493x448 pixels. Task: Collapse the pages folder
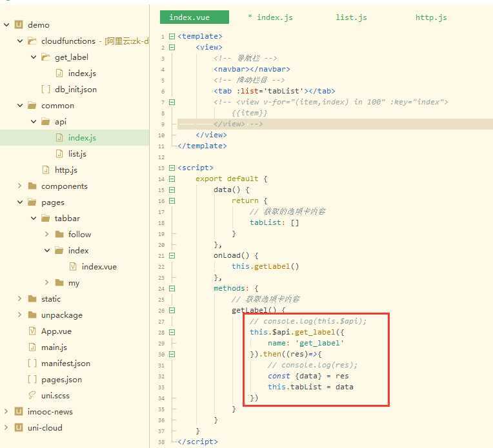pos(20,202)
